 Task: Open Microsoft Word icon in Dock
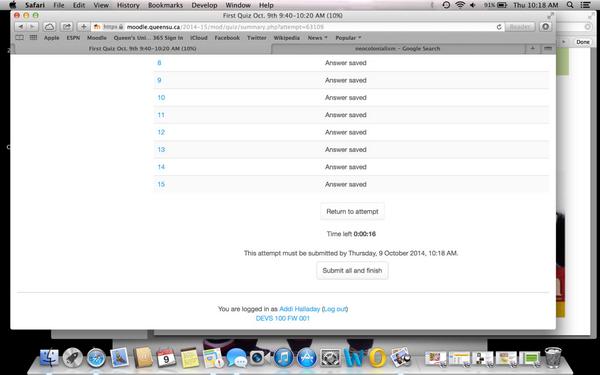coord(353,357)
